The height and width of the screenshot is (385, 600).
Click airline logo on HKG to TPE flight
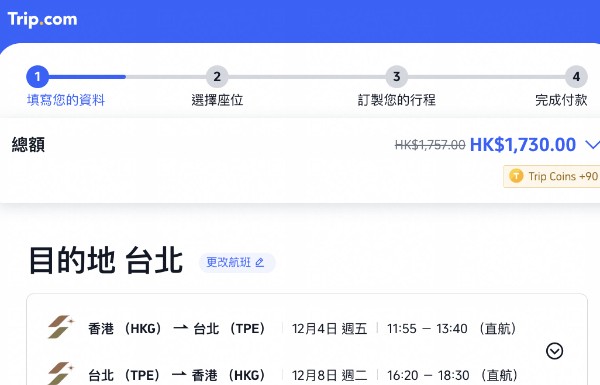tap(60, 327)
